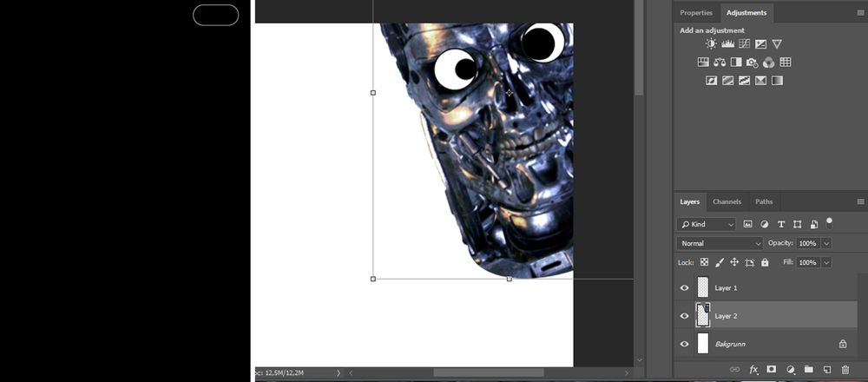Viewport: 868px width, 382px height.
Task: Add a Vibrance adjustment
Action: 777,43
